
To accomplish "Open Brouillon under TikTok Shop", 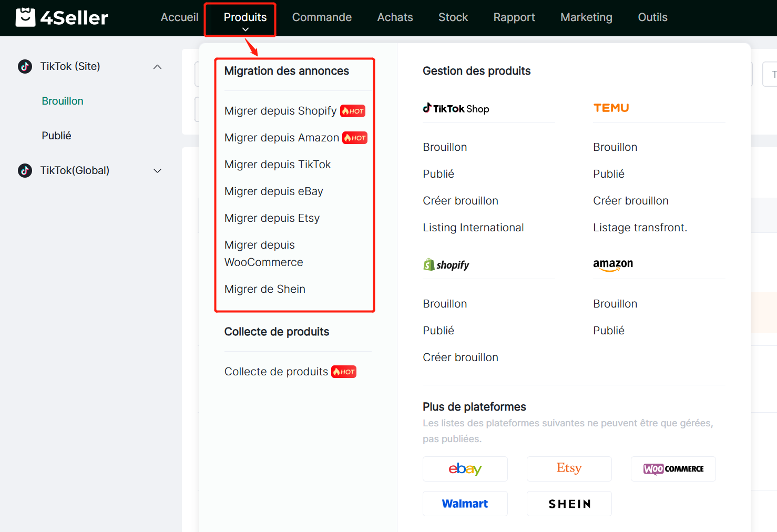I will pyautogui.click(x=445, y=147).
